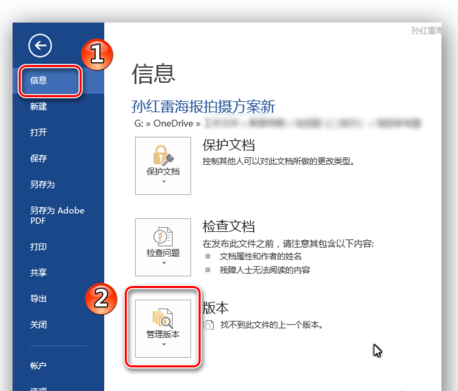Expand the 保护文档 dropdown arrow

[x=164, y=182]
